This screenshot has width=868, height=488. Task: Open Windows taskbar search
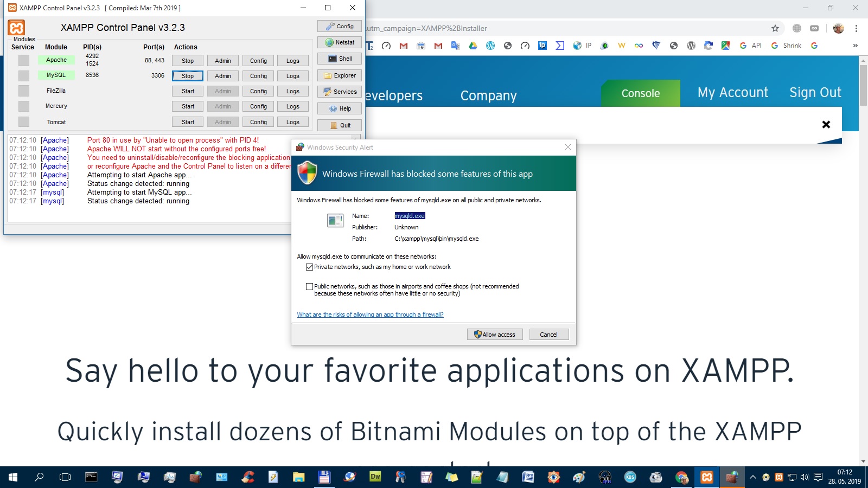[39, 477]
